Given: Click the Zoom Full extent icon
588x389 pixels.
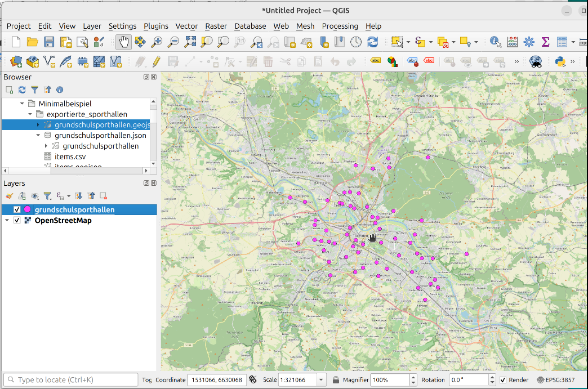Looking at the screenshot, I should 190,42.
